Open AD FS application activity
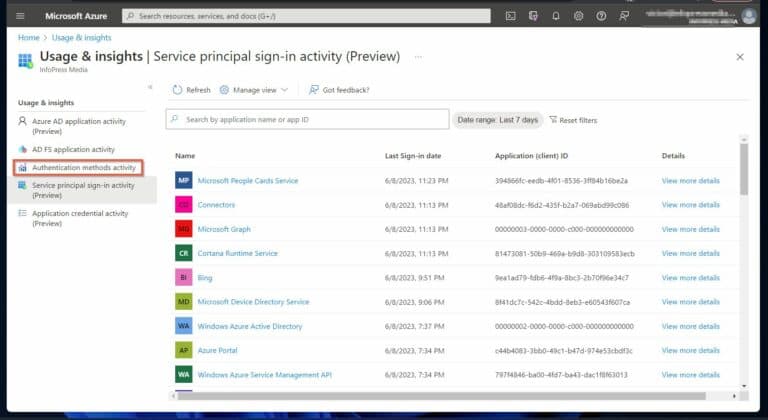The image size is (768, 420). coord(73,149)
